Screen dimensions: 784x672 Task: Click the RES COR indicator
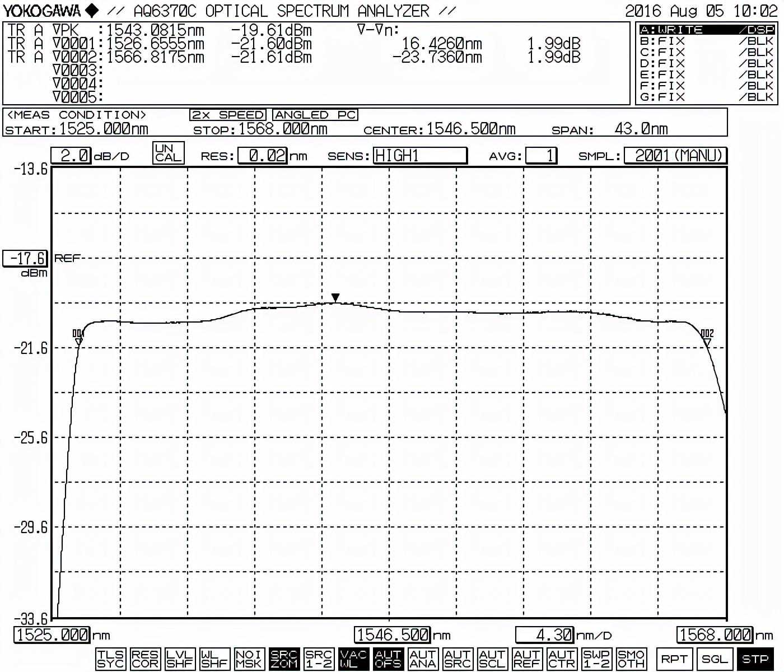[145, 659]
